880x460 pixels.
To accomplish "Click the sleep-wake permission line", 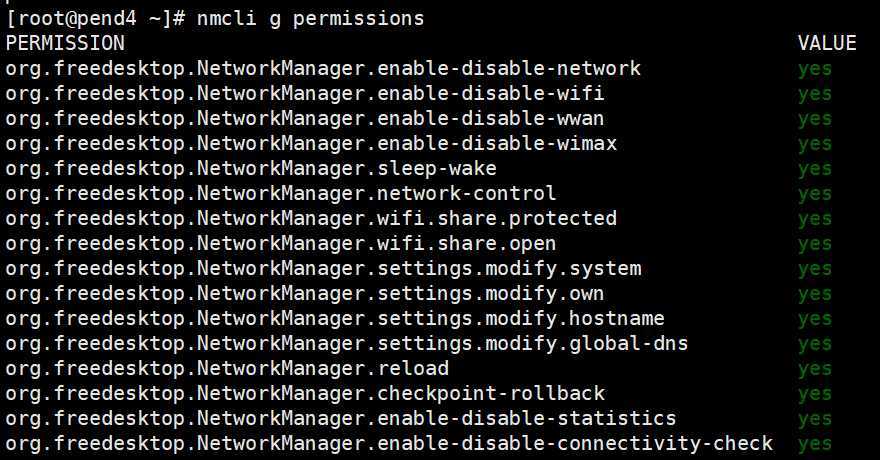I will [251, 169].
